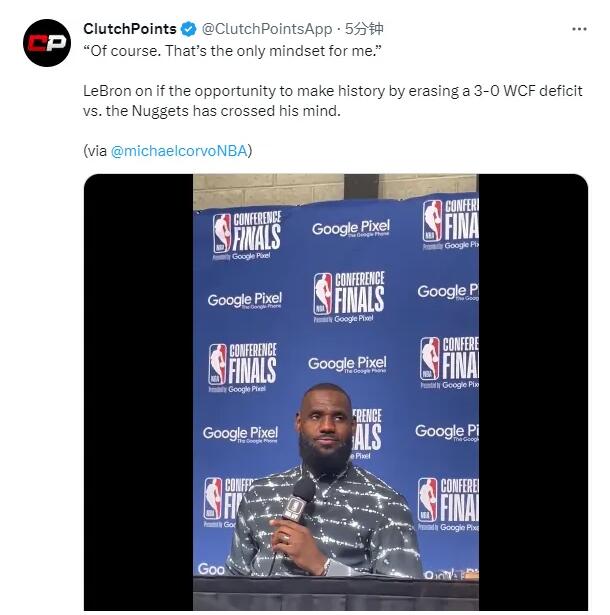Open the tweet's more options ellipsis

tap(579, 29)
